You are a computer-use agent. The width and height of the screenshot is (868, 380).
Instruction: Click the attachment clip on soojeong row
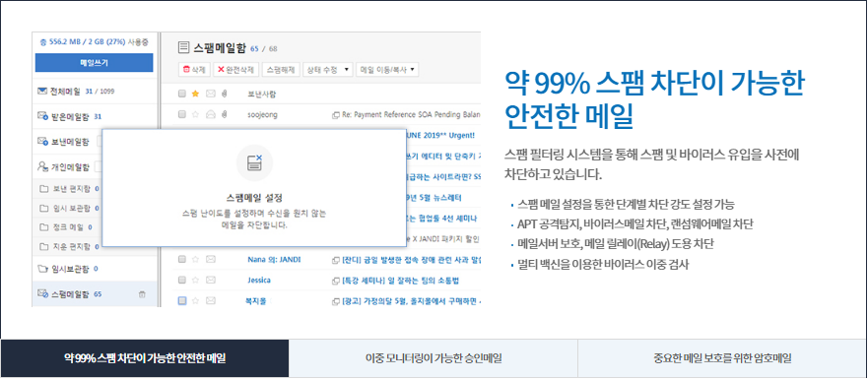[225, 114]
